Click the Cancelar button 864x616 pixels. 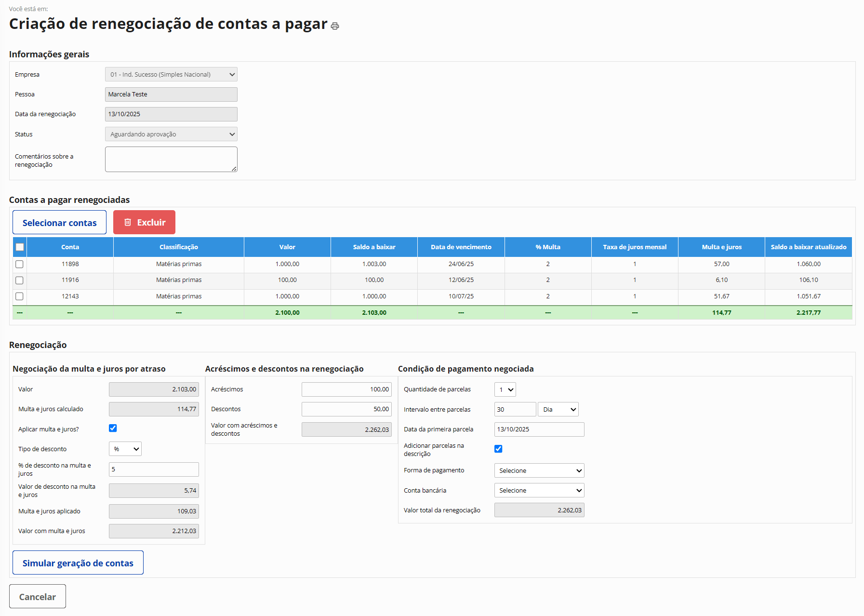[38, 596]
